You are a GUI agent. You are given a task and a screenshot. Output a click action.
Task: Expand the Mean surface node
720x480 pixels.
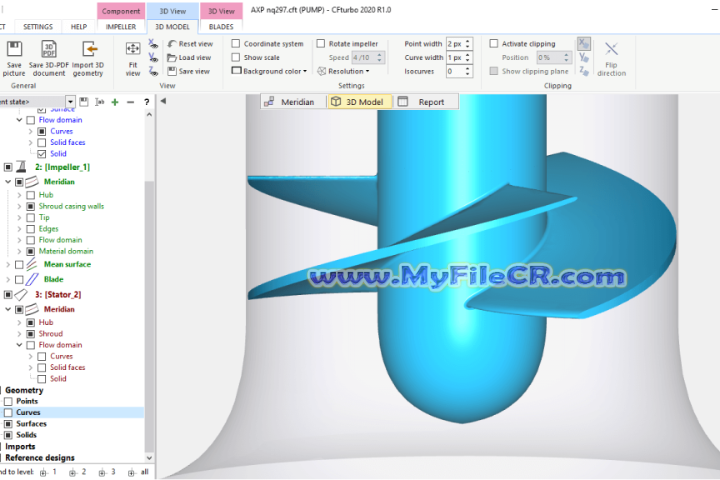click(8, 265)
